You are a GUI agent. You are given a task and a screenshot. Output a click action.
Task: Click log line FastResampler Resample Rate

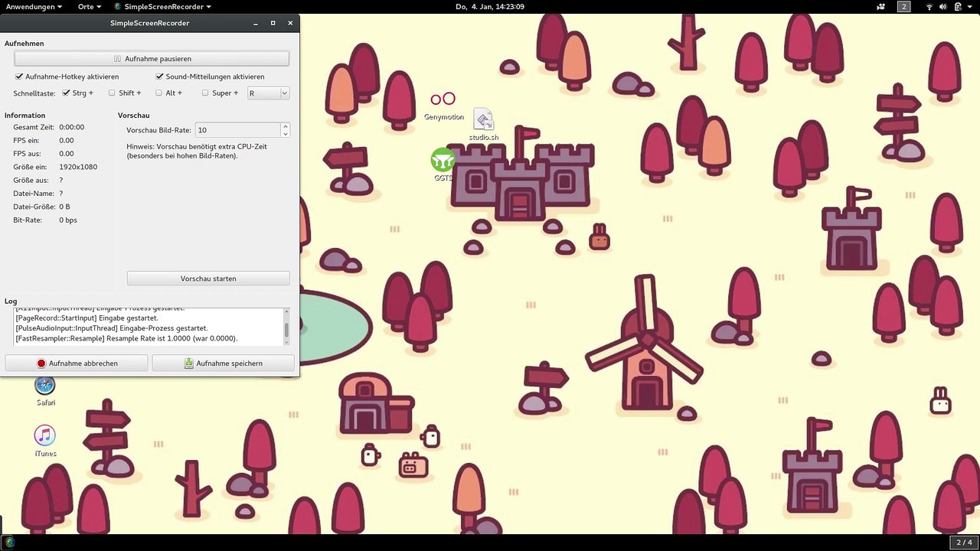(x=126, y=338)
